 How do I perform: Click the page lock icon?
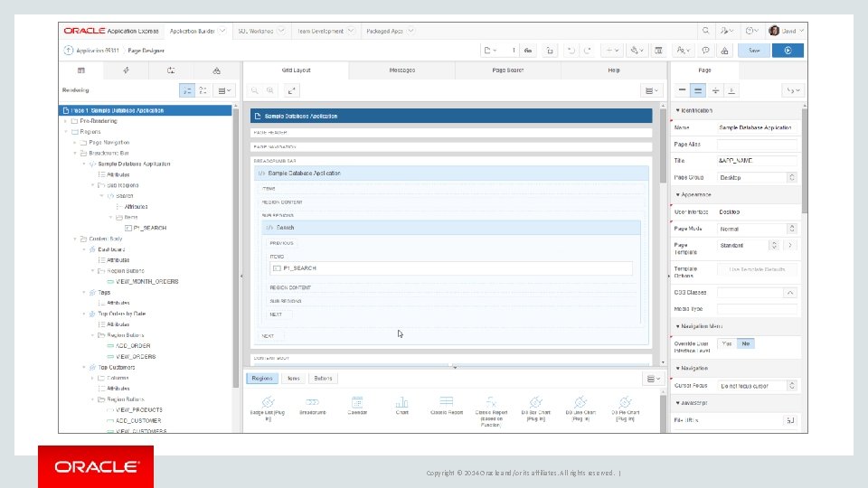(x=550, y=51)
